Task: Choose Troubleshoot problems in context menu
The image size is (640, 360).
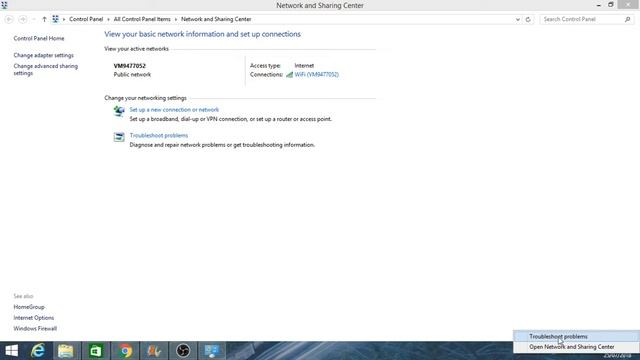Action: pyautogui.click(x=576, y=337)
